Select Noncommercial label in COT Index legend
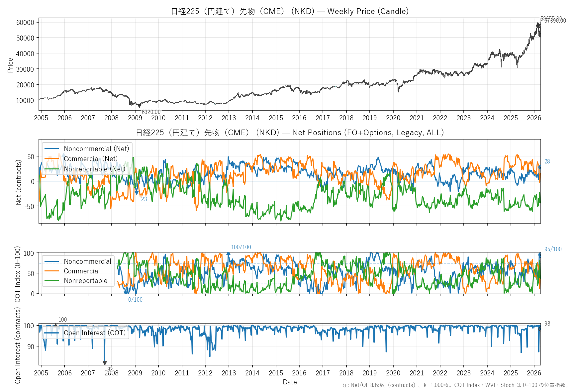This screenshot has height=392, width=574. pos(87,261)
